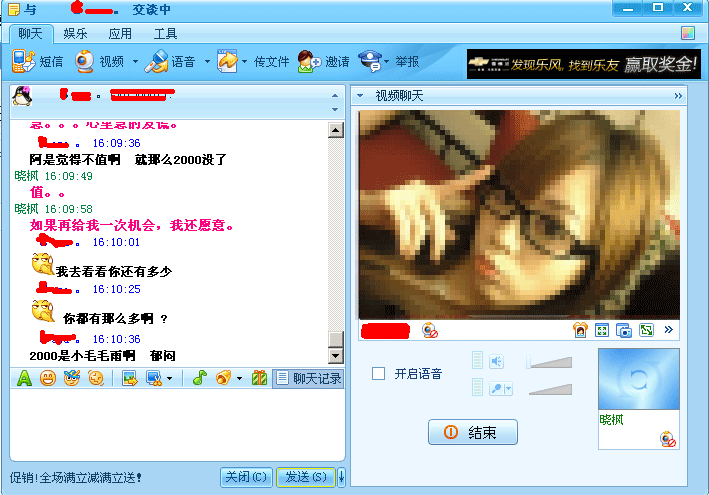This screenshot has height=495, width=709.
Task: Toggle the speaker mute button
Action: [496, 361]
